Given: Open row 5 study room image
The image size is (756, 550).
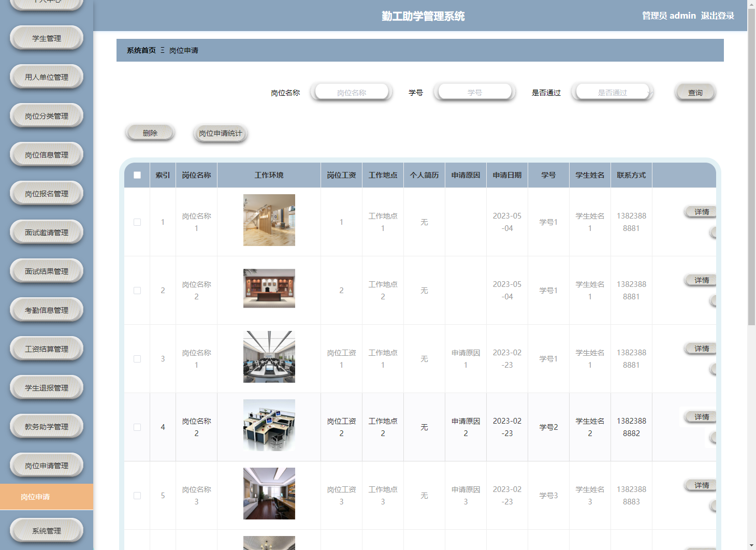Looking at the screenshot, I should (269, 494).
